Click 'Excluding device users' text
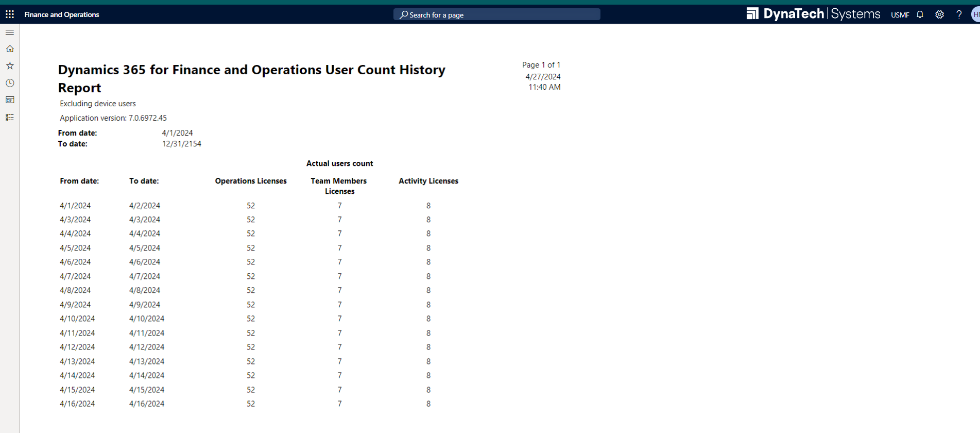The width and height of the screenshot is (980, 433). coord(98,104)
